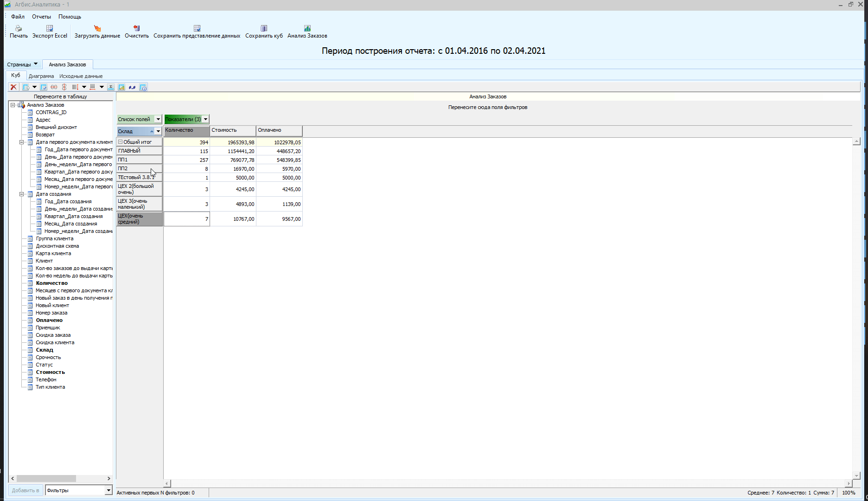
Task: Click the Стоимость column header
Action: click(233, 130)
